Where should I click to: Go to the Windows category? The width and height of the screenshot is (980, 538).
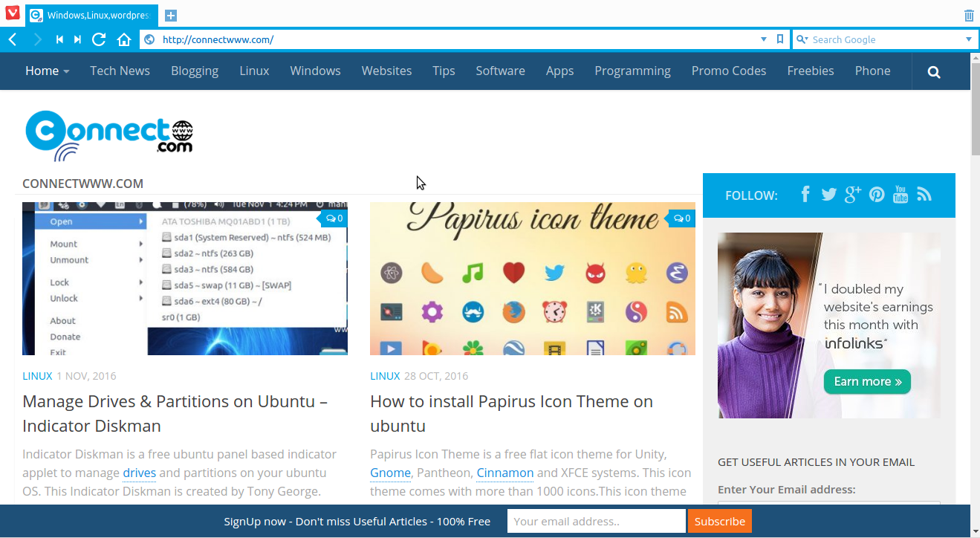(x=315, y=71)
